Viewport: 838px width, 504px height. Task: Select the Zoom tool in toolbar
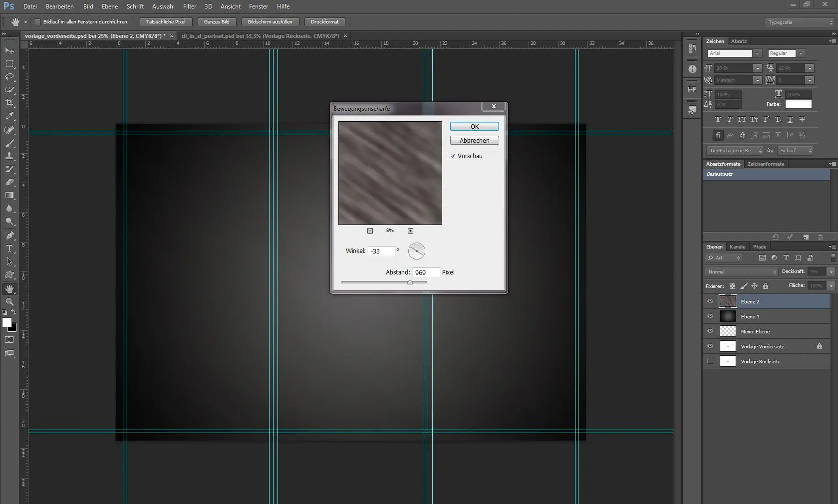tap(9, 302)
